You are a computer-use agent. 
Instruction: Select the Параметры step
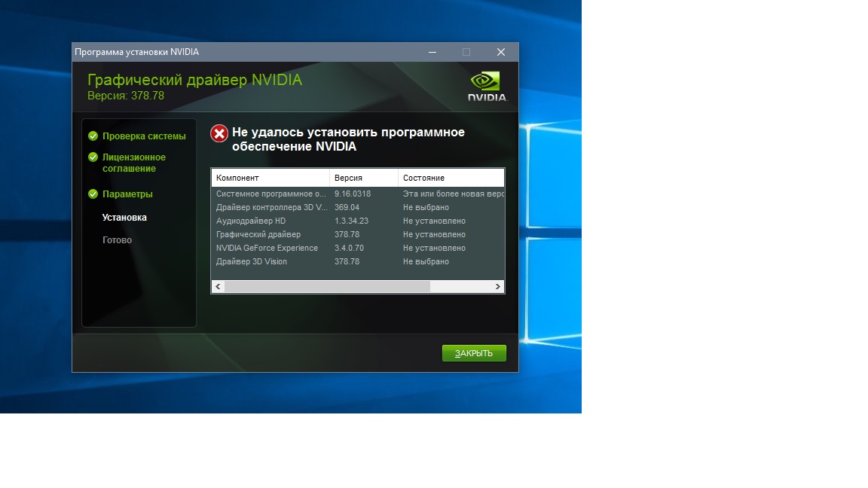(127, 194)
